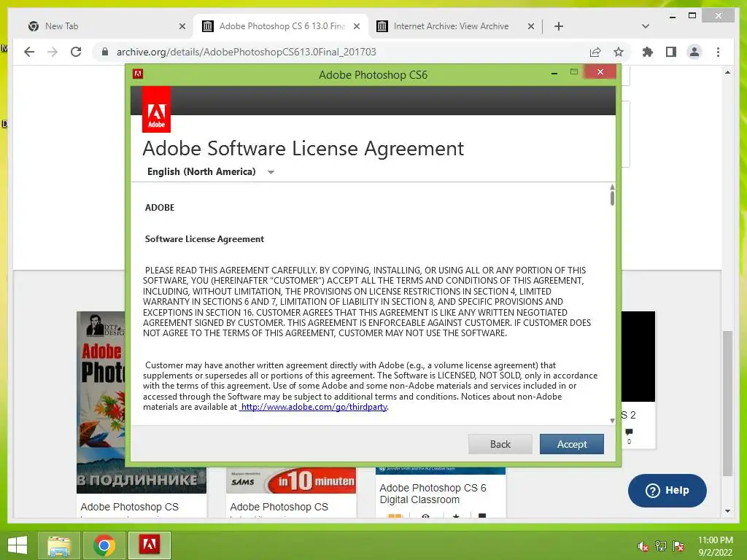Close the Adobe Photoshop CS 6 tab

356,26
